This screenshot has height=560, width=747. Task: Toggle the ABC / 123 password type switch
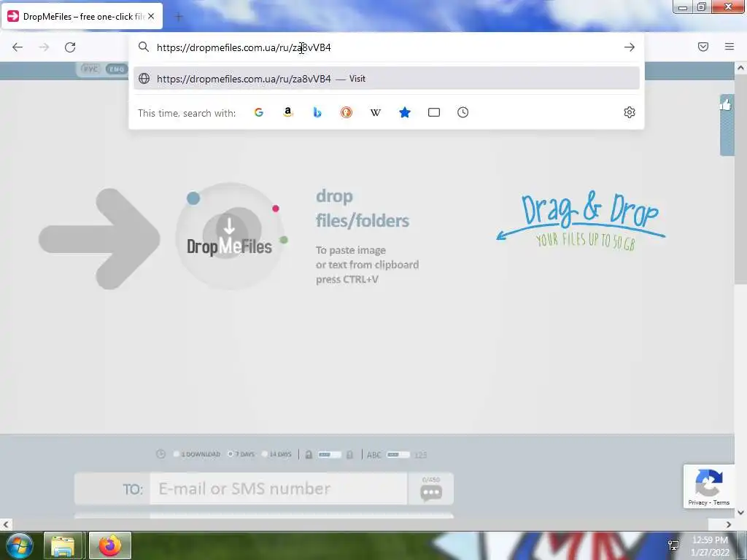point(398,455)
